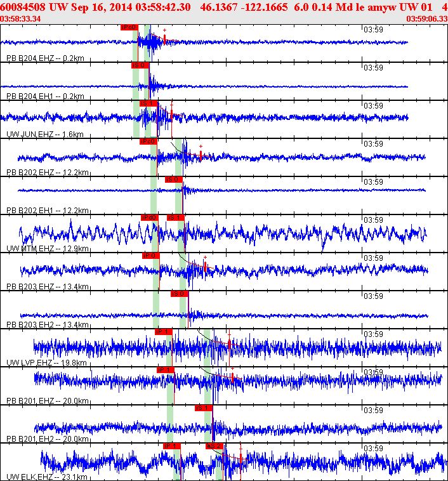448x481 pixels.
Task: Select the iS 1 pick flag on PB B201 EH2 trace
Action: click(204, 407)
